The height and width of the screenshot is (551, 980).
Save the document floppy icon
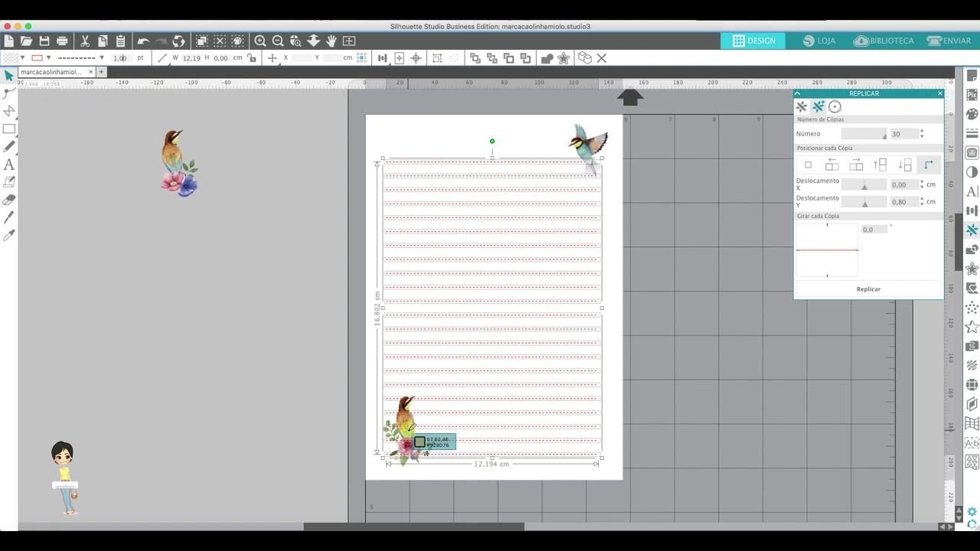point(44,41)
